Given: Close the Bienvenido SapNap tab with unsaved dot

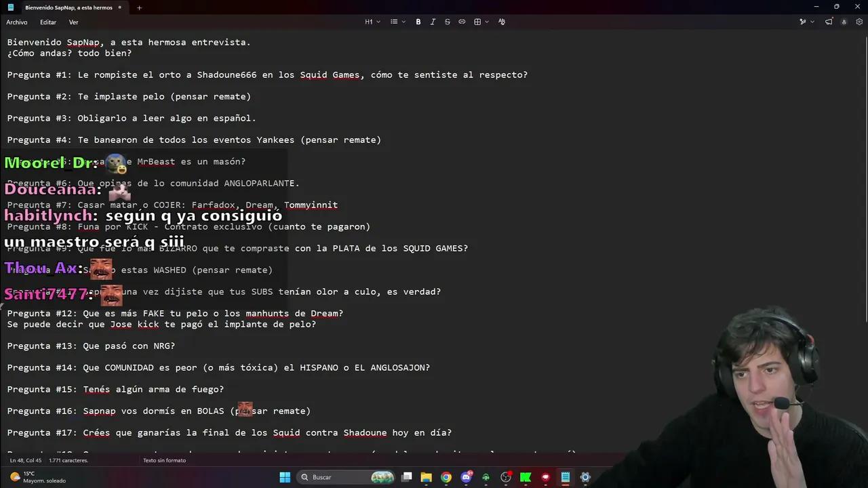Looking at the screenshot, I should coord(120,7).
